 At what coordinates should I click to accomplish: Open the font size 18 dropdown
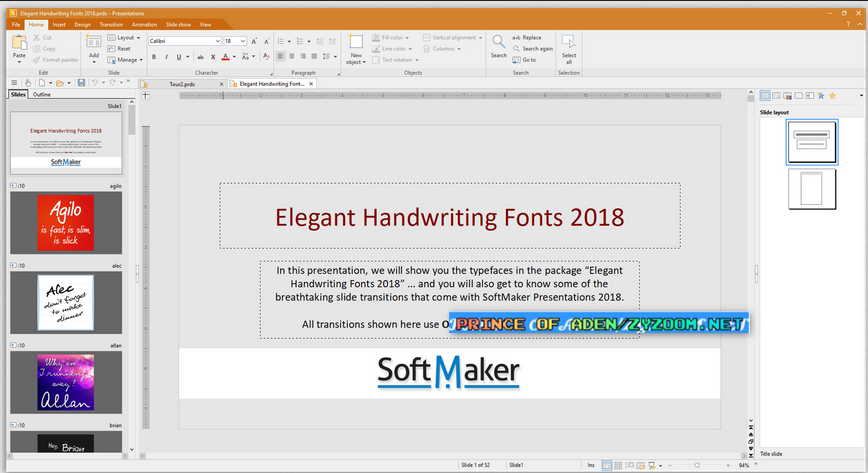[x=242, y=41]
